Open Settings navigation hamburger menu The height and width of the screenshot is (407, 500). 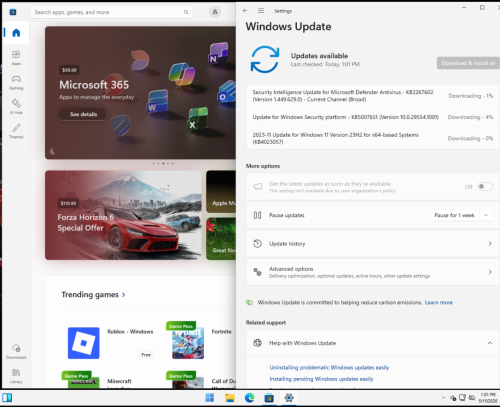(x=261, y=11)
